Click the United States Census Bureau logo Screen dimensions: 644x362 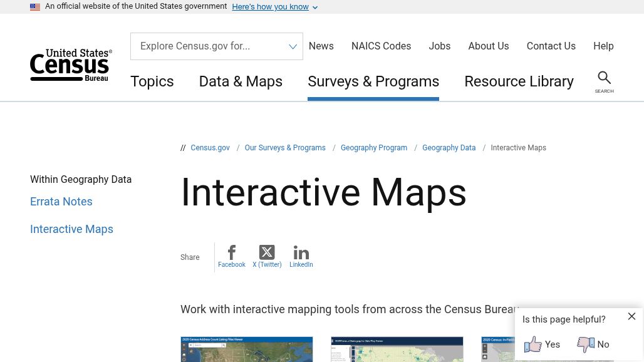[71, 65]
